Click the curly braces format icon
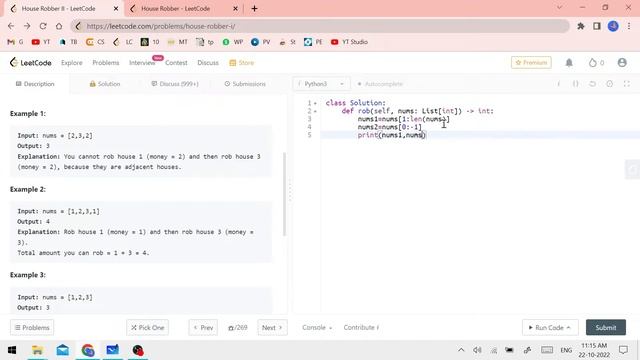 (576, 84)
